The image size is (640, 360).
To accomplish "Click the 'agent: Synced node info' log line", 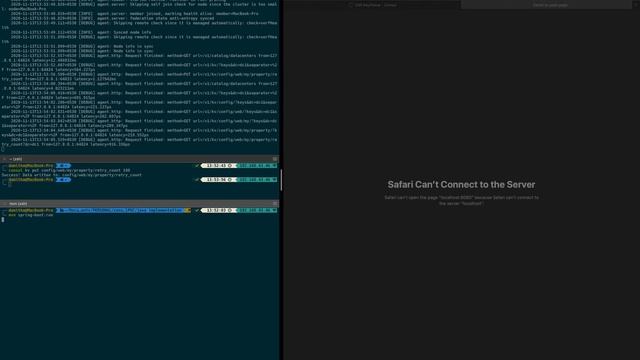I will pos(81,32).
